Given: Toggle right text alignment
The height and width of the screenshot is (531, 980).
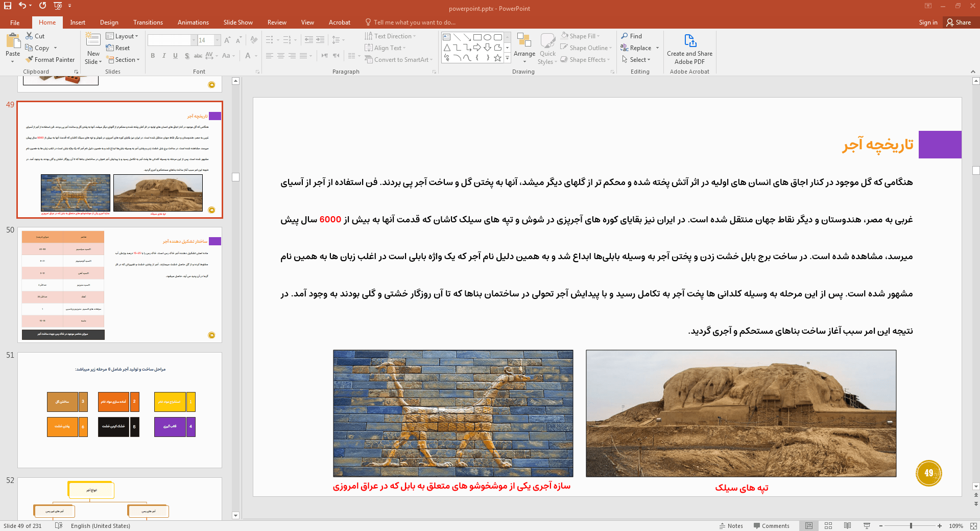Looking at the screenshot, I should point(292,56).
